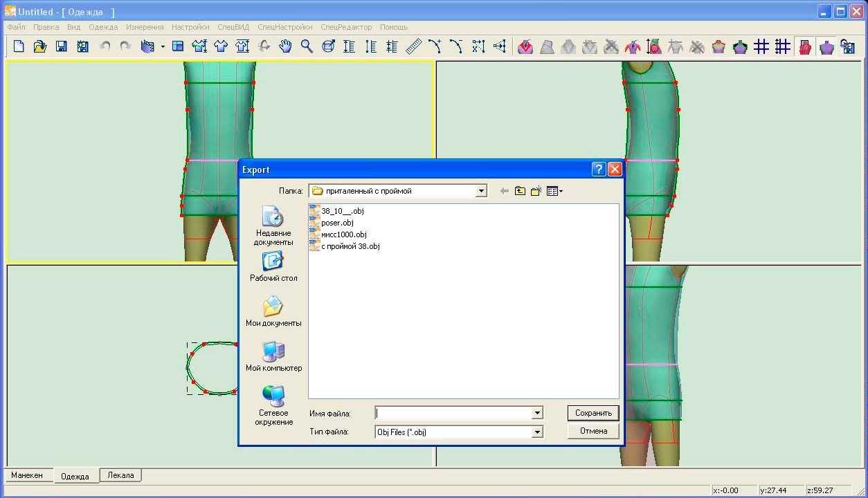This screenshot has height=498, width=868.
Task: Open the Тип файла dropdown list
Action: [537, 432]
